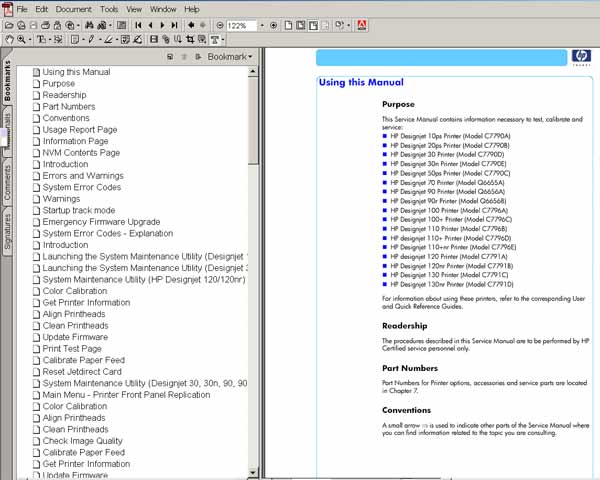Open the 'NVM Contents Page' bookmark
This screenshot has height=480, width=600.
[x=81, y=153]
